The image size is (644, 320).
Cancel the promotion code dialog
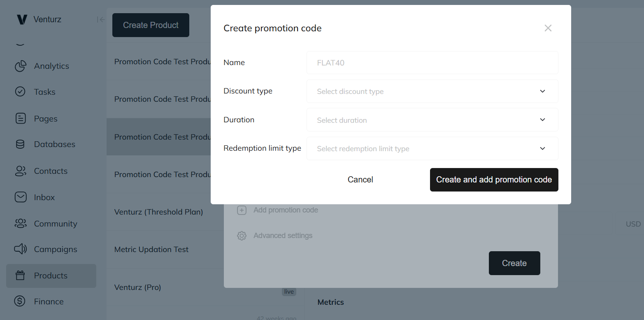[360, 180]
